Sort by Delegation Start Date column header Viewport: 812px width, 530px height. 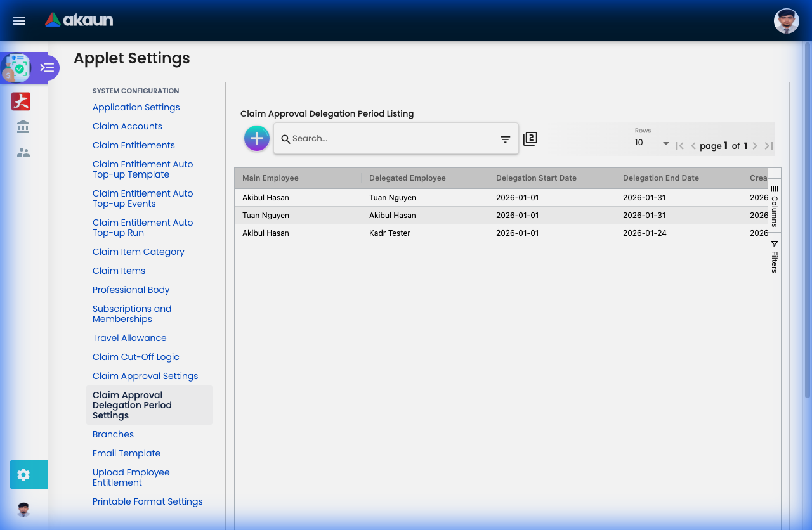[x=536, y=178]
